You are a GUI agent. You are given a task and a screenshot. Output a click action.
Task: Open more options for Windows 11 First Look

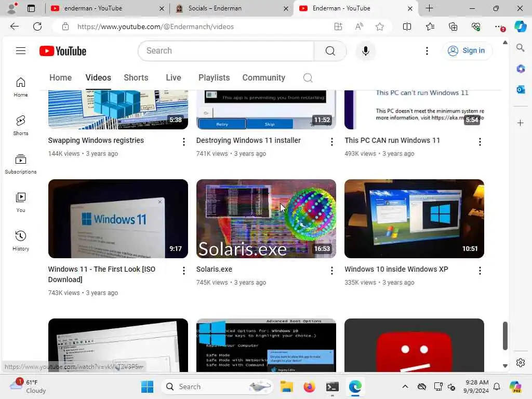[183, 271]
